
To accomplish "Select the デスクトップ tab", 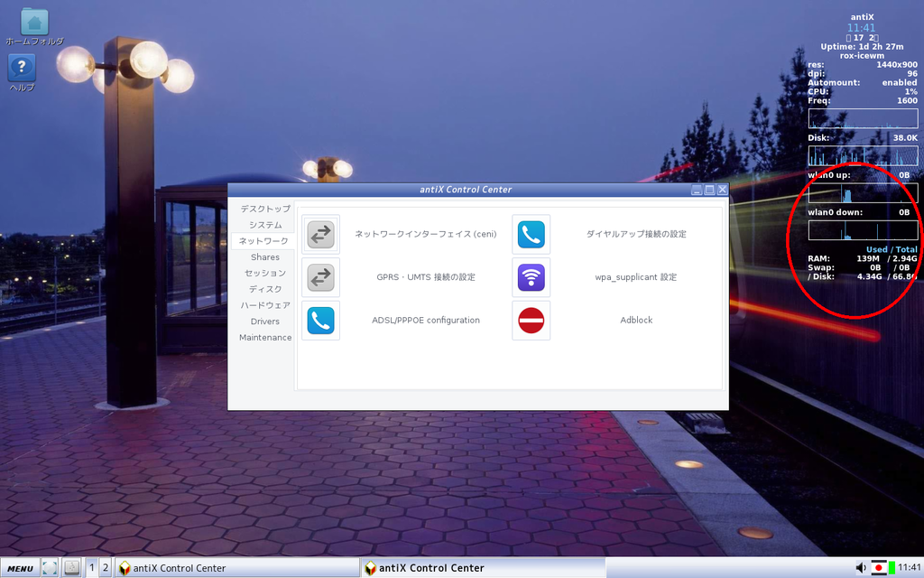I will pyautogui.click(x=265, y=209).
